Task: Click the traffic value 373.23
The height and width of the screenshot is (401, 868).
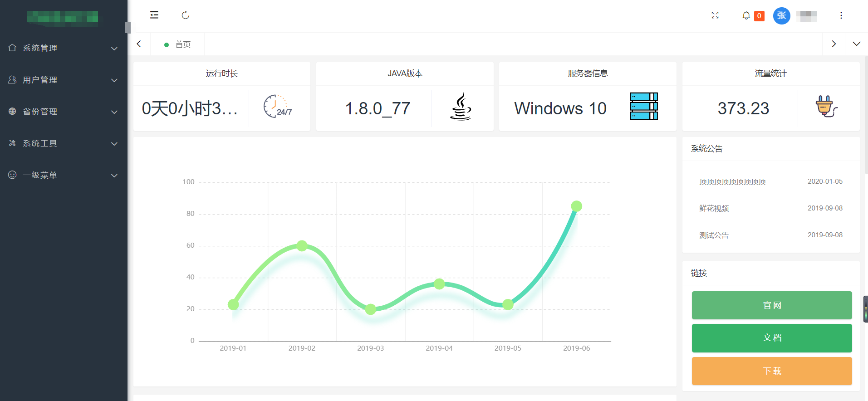Action: 743,109
